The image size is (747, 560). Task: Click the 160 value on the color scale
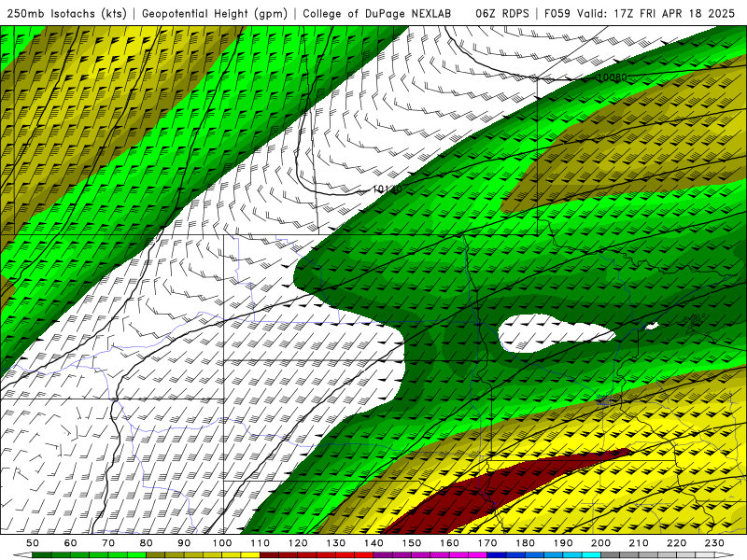[449, 543]
